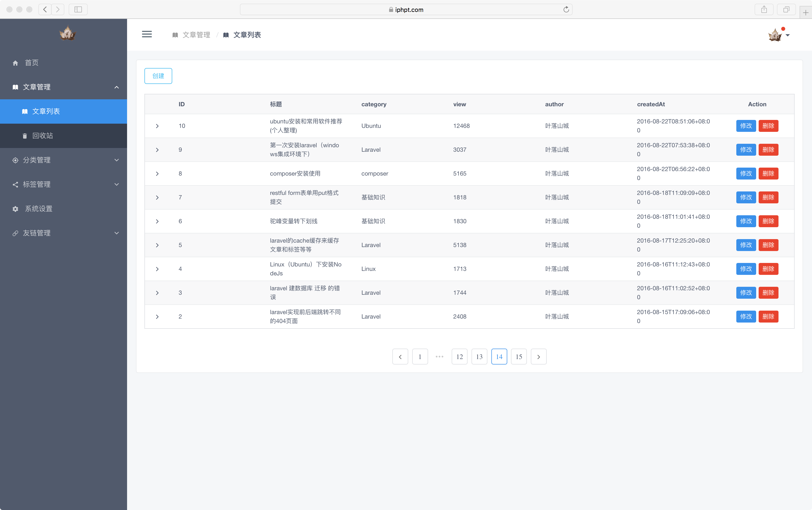Toggle the hamburger sidebar collapse icon
Image resolution: width=812 pixels, height=510 pixels.
[147, 35]
